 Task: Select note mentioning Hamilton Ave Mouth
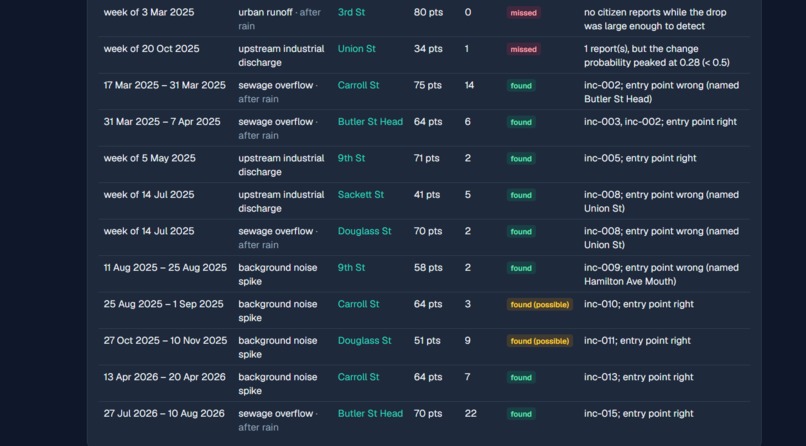[x=661, y=274]
